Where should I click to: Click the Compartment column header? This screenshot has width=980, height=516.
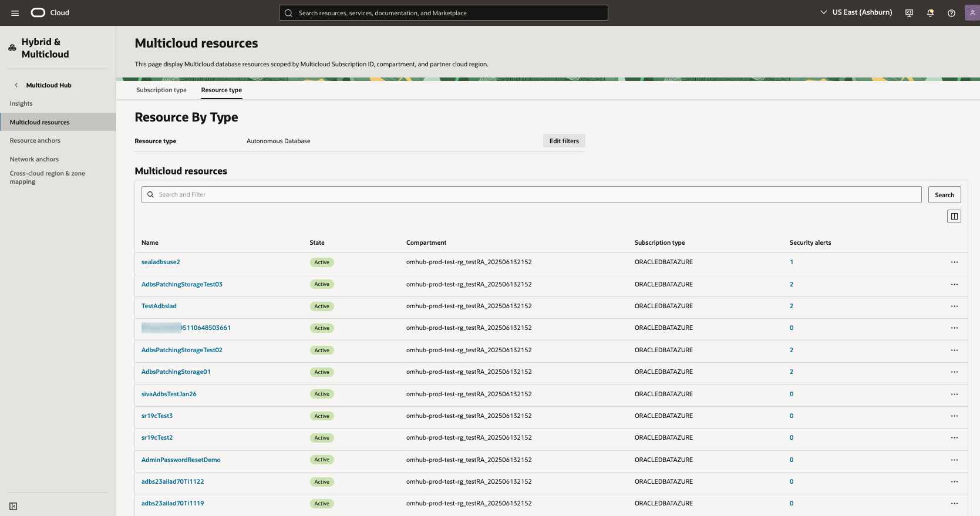426,242
